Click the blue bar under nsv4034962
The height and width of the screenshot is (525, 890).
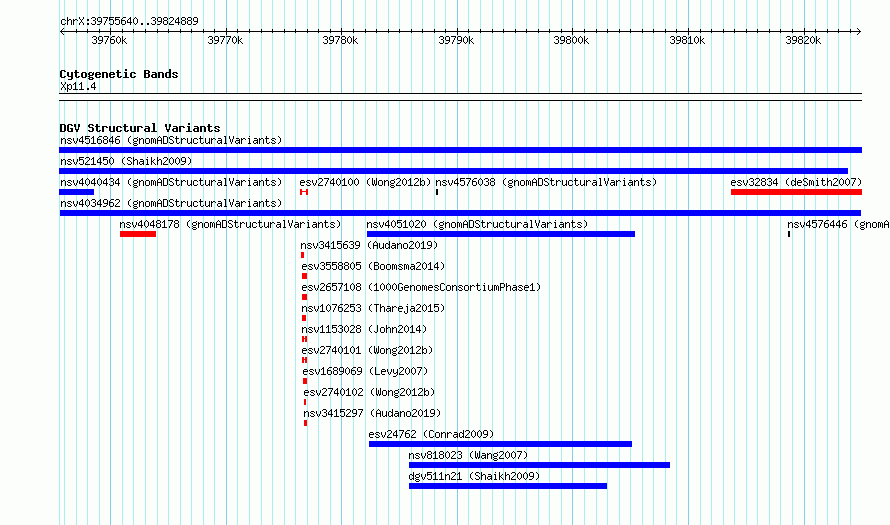[x=460, y=213]
